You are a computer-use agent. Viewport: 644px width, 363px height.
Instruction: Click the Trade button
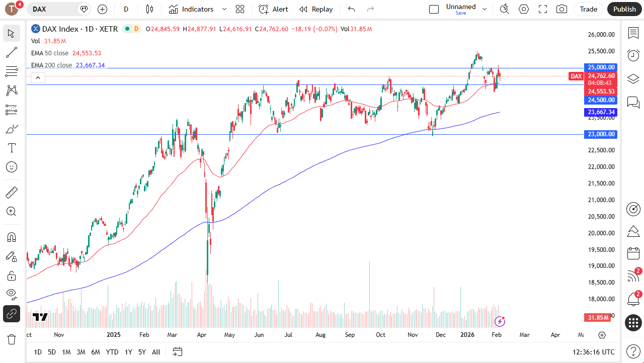tap(588, 9)
